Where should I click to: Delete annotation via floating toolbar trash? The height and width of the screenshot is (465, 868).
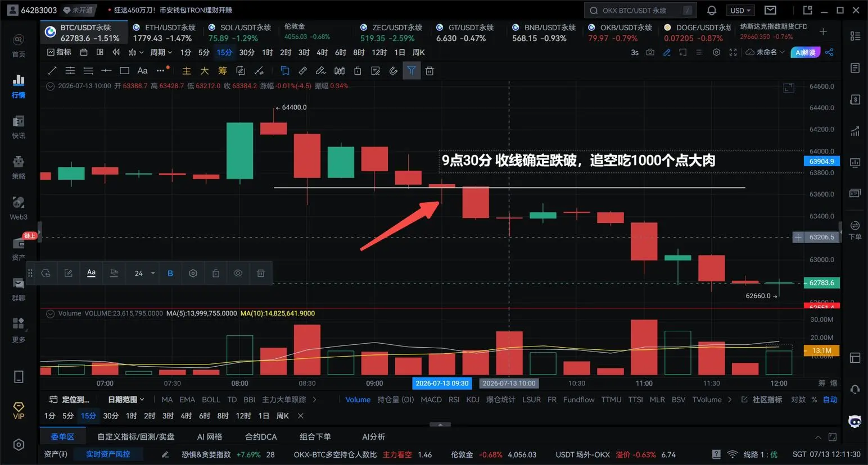click(261, 273)
